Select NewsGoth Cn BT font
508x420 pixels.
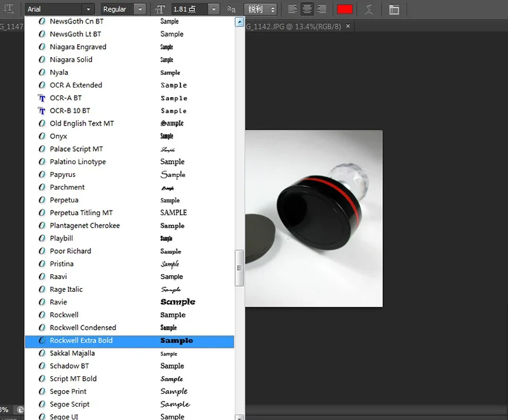130,22
